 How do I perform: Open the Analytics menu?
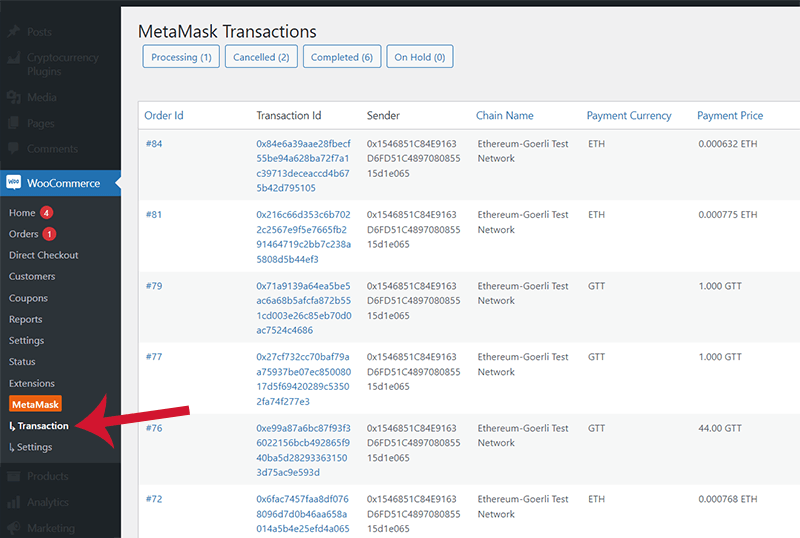[47, 502]
